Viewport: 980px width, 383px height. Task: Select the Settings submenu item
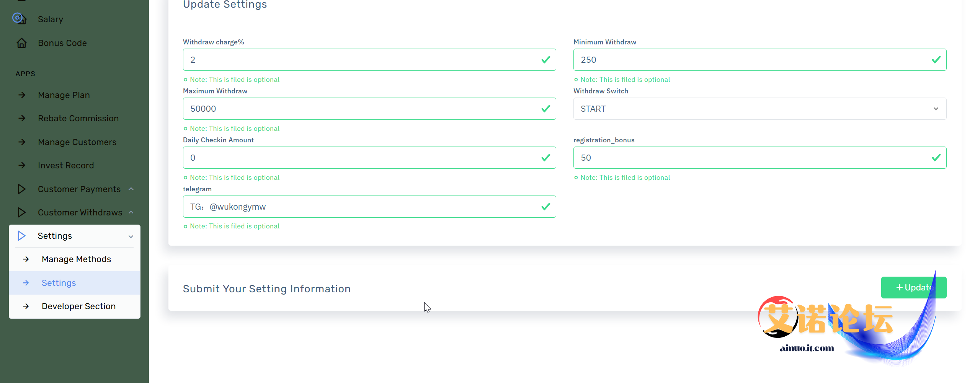coord(59,283)
